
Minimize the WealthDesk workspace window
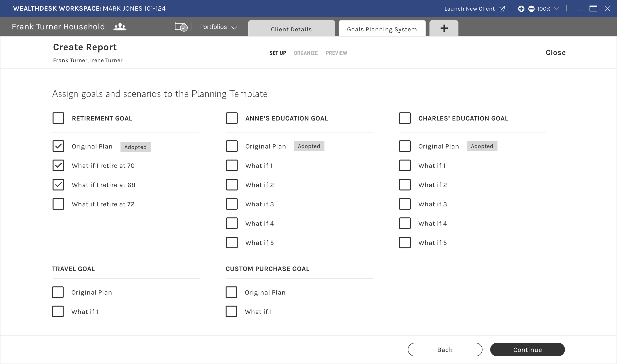tap(579, 9)
